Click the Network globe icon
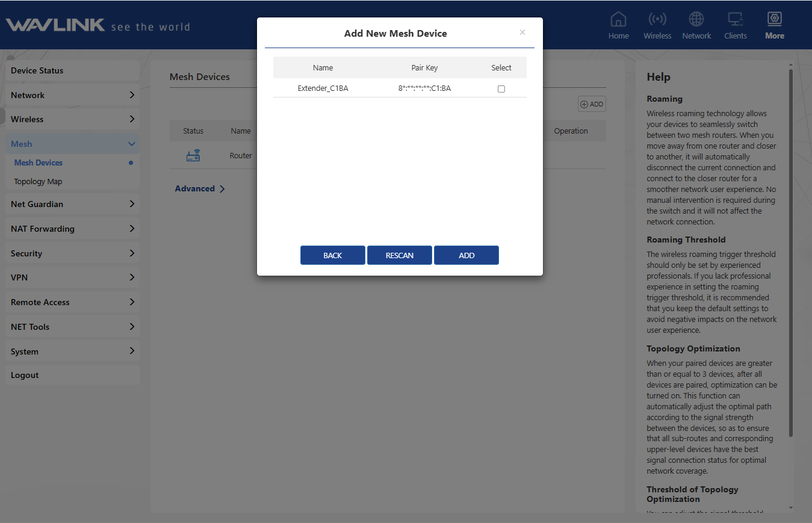812x523 pixels. point(696,20)
